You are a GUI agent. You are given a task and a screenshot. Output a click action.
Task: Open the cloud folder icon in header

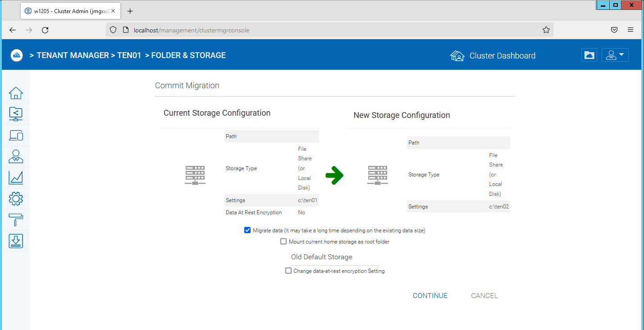(x=589, y=55)
